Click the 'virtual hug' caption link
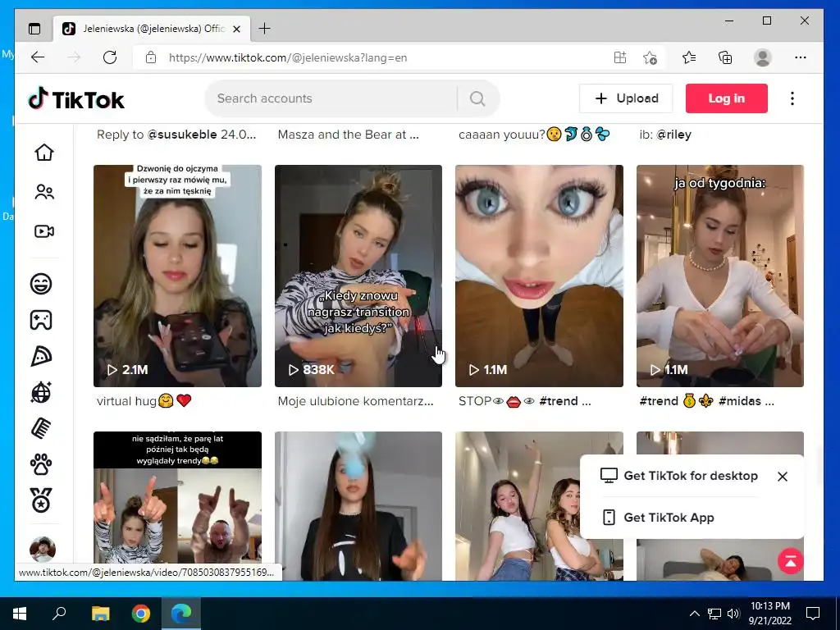The image size is (840, 630). (144, 401)
